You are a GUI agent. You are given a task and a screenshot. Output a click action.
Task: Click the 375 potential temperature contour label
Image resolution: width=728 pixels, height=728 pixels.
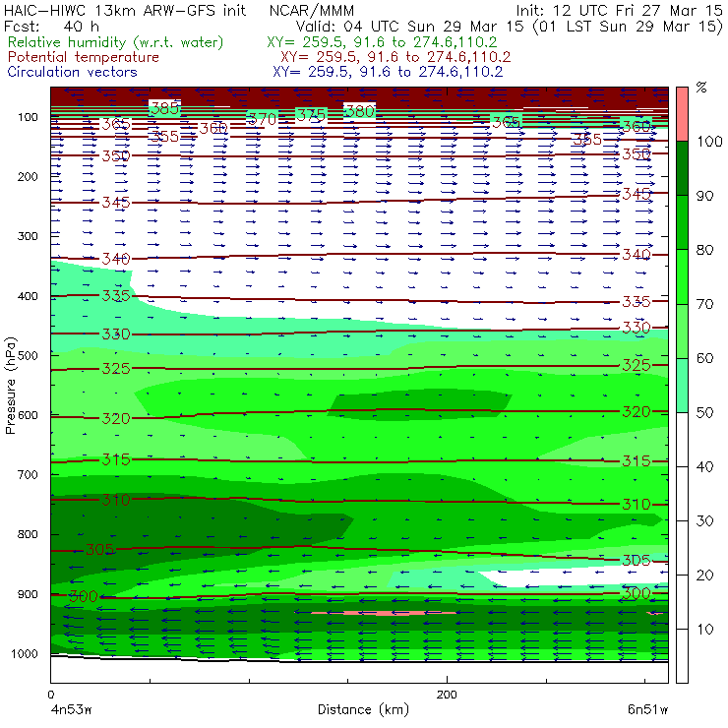point(311,115)
